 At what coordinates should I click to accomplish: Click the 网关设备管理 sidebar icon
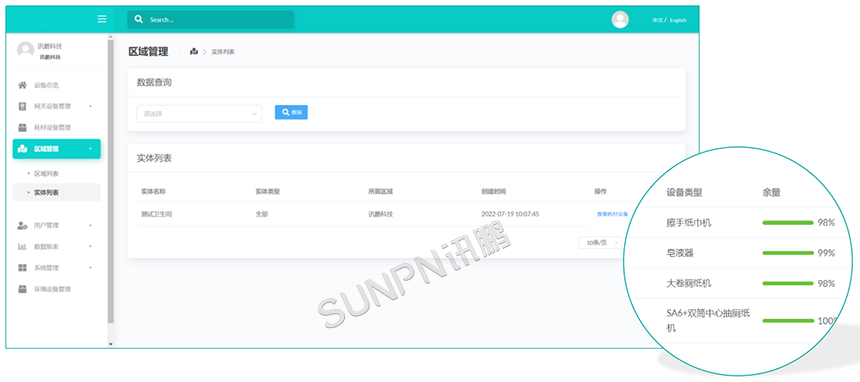pos(22,106)
